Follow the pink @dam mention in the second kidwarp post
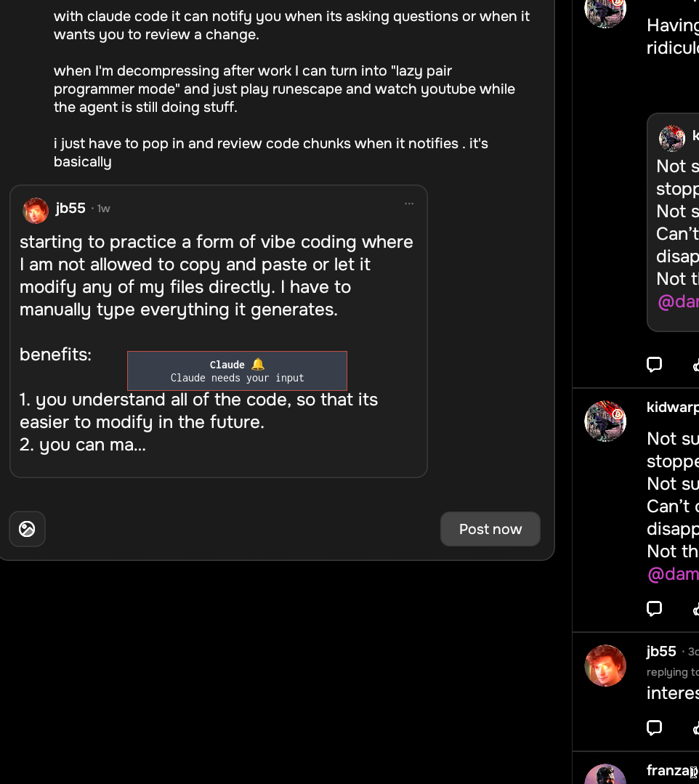The width and height of the screenshot is (699, 784). click(672, 574)
